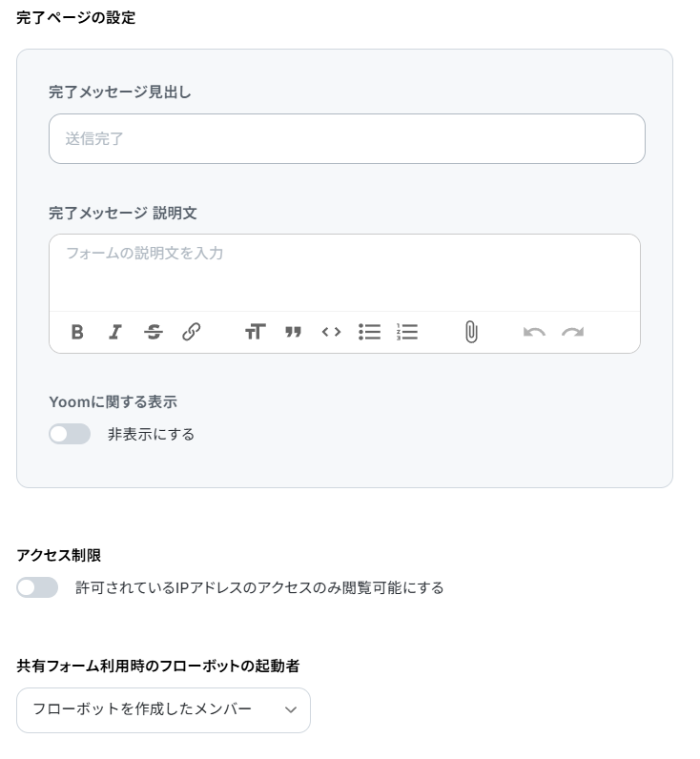700x759 pixels.
Task: Click into 完了メッセージ説明文 text area
Action: click(x=344, y=273)
